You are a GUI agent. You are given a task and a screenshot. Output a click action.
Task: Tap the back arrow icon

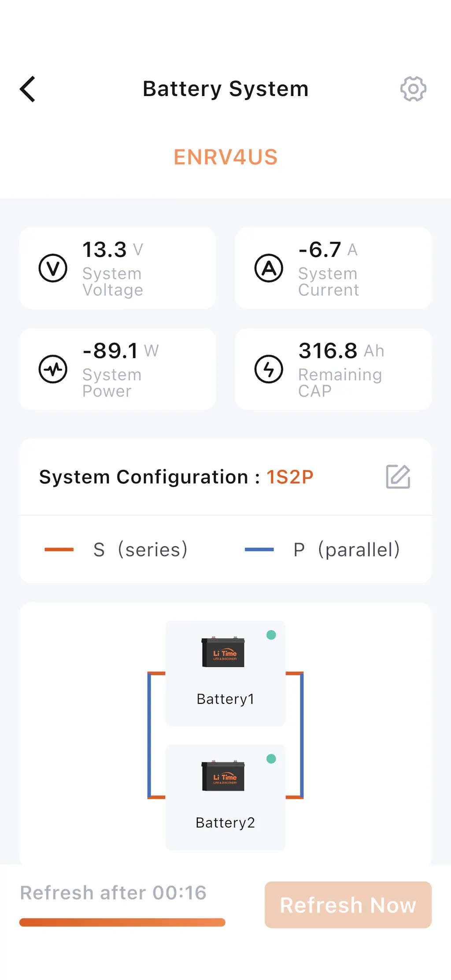[27, 89]
